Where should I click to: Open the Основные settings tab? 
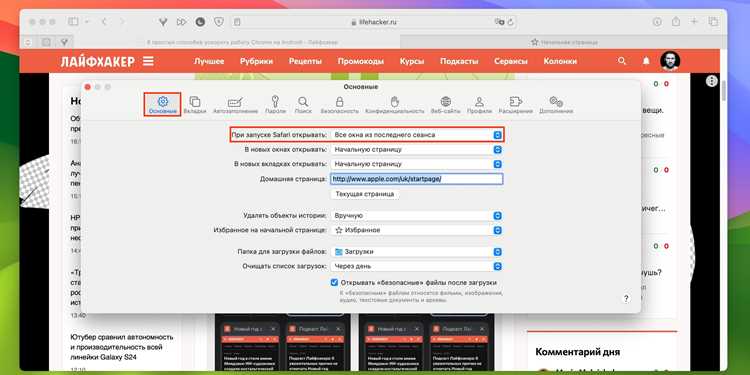pyautogui.click(x=163, y=105)
